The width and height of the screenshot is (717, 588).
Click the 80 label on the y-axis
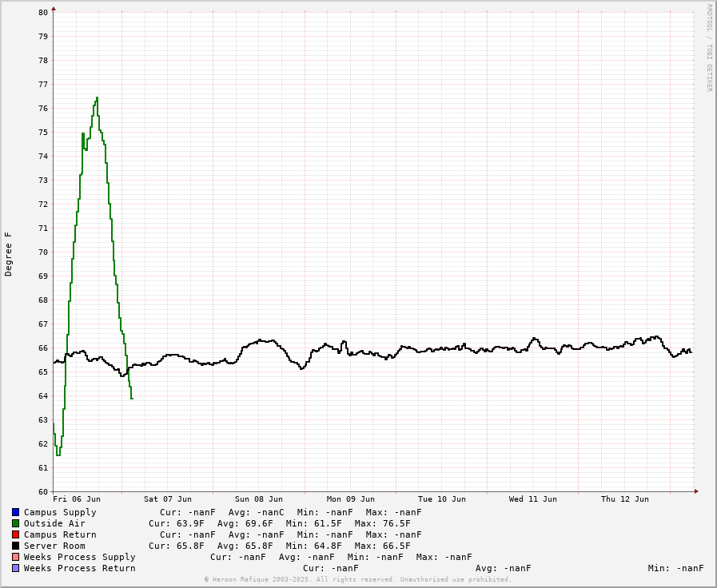42,13
